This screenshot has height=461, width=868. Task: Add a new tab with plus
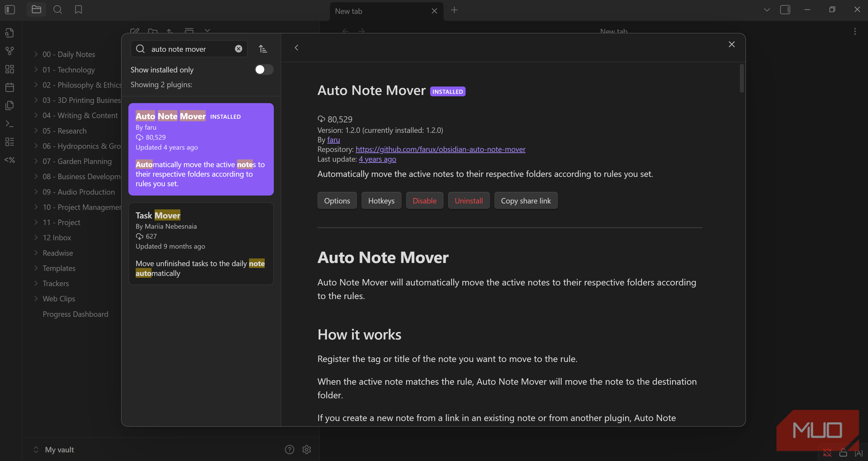[454, 10]
